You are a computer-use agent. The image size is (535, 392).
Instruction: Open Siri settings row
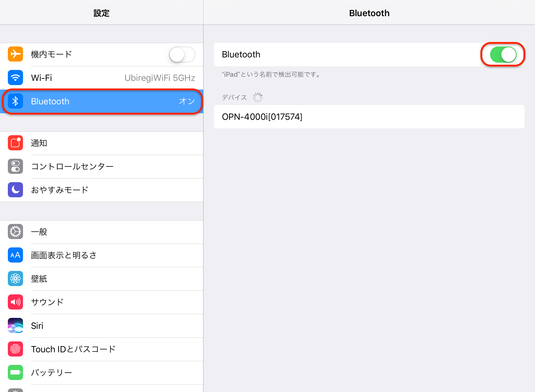pyautogui.click(x=102, y=326)
